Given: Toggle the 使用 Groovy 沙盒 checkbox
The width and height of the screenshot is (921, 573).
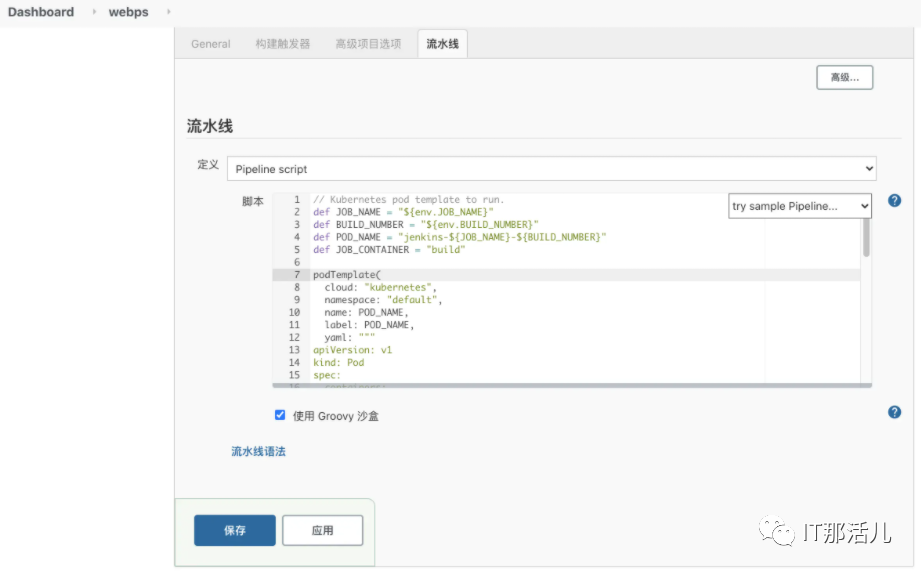Looking at the screenshot, I should (280, 415).
